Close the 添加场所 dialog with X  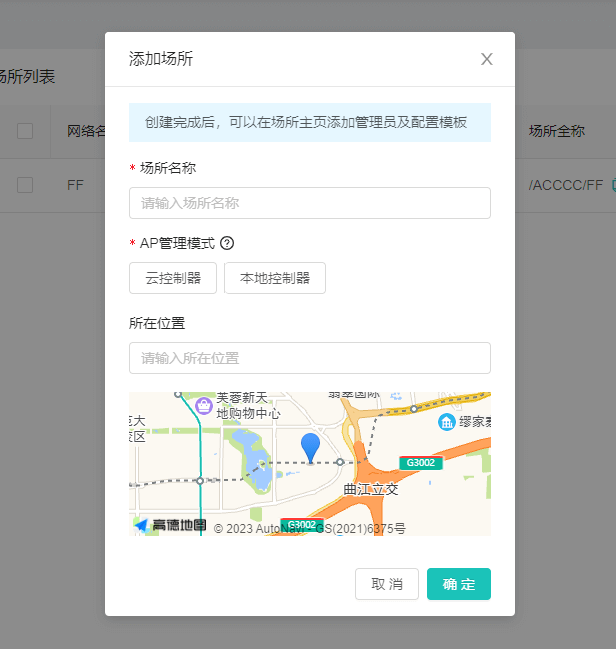[x=487, y=59]
